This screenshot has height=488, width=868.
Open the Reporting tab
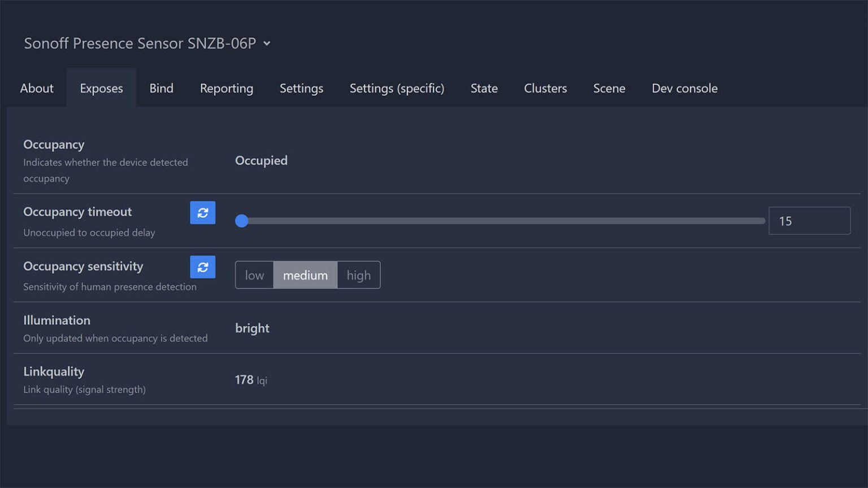point(226,88)
